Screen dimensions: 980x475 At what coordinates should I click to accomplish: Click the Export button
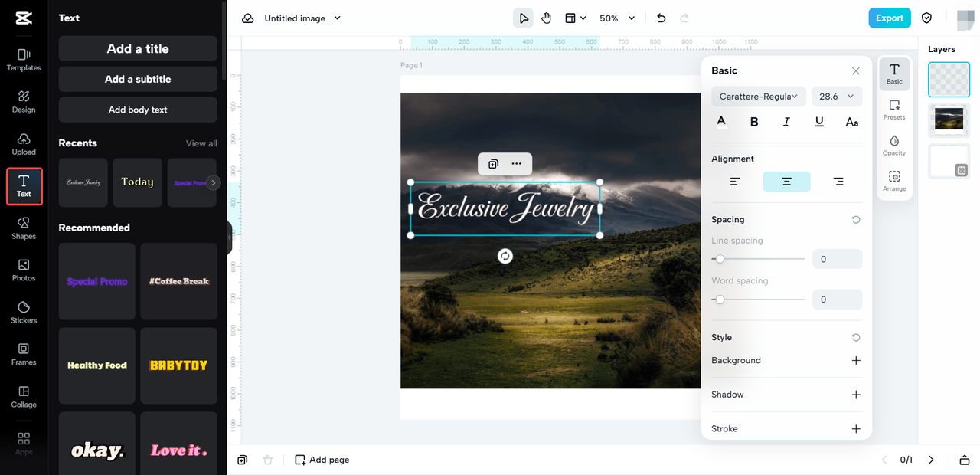(890, 18)
